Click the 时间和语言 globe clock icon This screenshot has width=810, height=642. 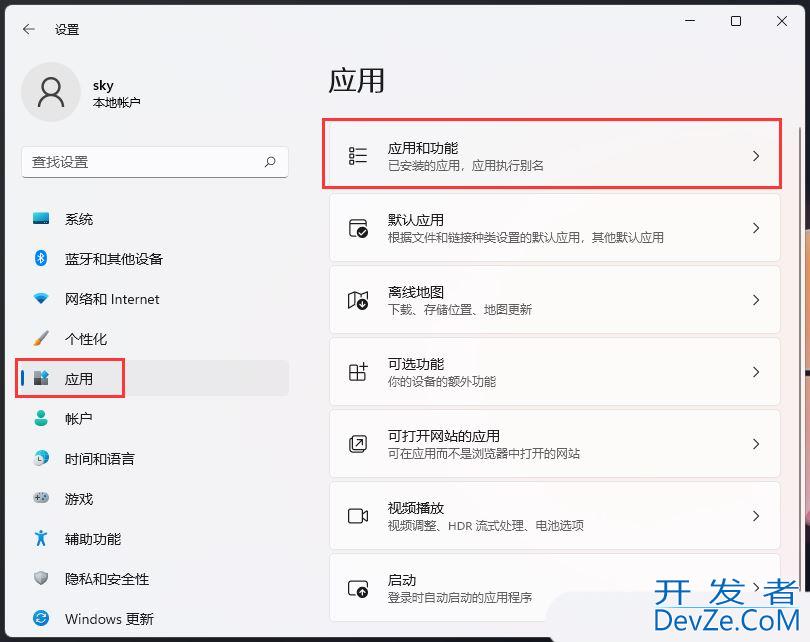coord(41,458)
